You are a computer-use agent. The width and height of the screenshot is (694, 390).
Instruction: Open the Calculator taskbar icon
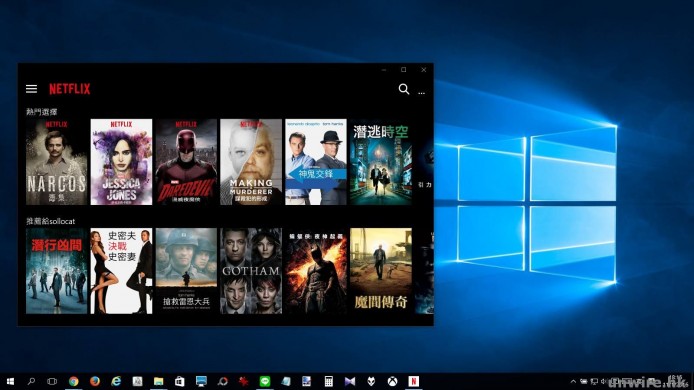328,381
